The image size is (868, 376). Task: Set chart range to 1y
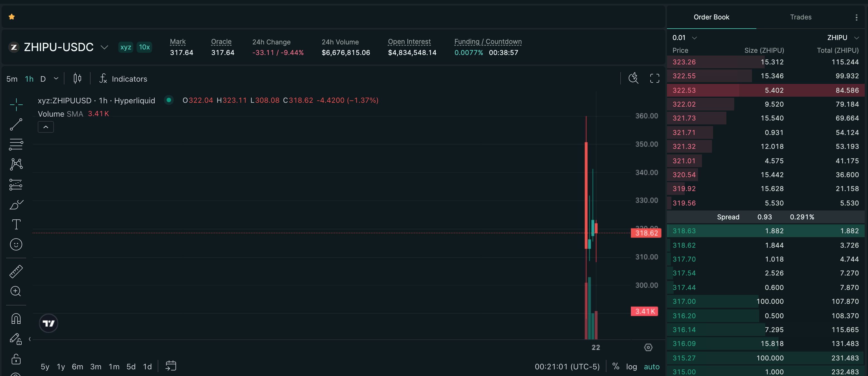[x=61, y=367]
